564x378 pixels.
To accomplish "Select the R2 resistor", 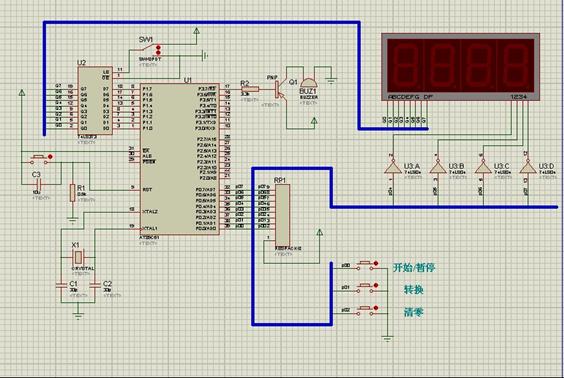I will tap(250, 89).
